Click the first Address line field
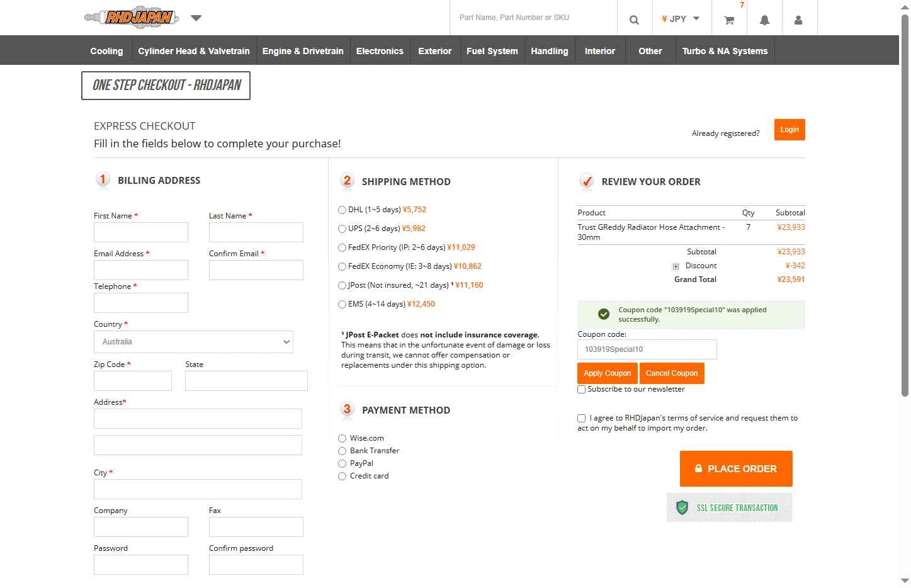The image size is (911, 588). pos(198,419)
